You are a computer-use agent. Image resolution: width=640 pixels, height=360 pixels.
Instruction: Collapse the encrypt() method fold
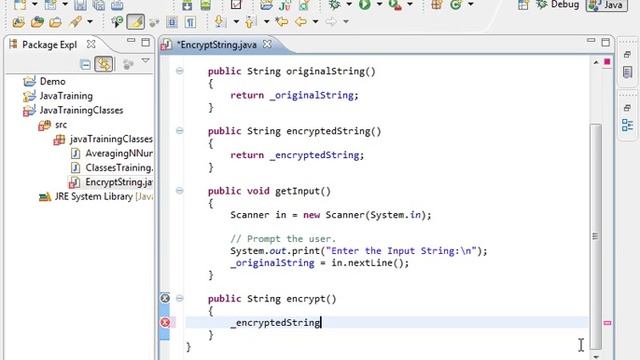179,298
